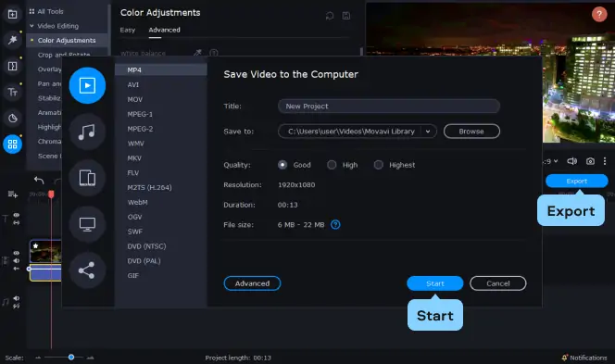Click the timeline Scale slider handle
Image resolution: width=615 pixels, height=364 pixels.
pos(71,357)
